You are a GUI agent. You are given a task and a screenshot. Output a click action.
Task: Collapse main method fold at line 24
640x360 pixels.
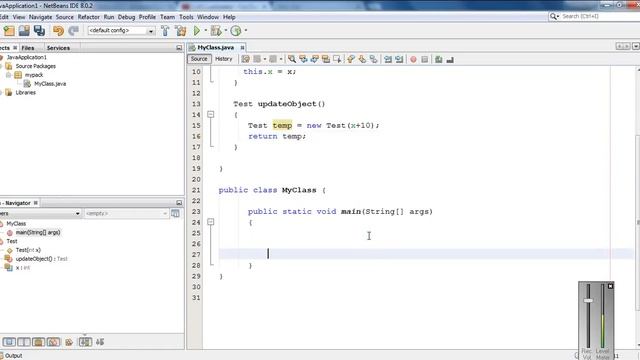pos(211,222)
